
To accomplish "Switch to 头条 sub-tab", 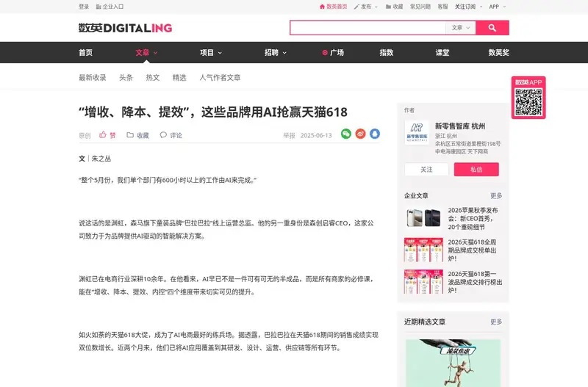I will click(126, 78).
